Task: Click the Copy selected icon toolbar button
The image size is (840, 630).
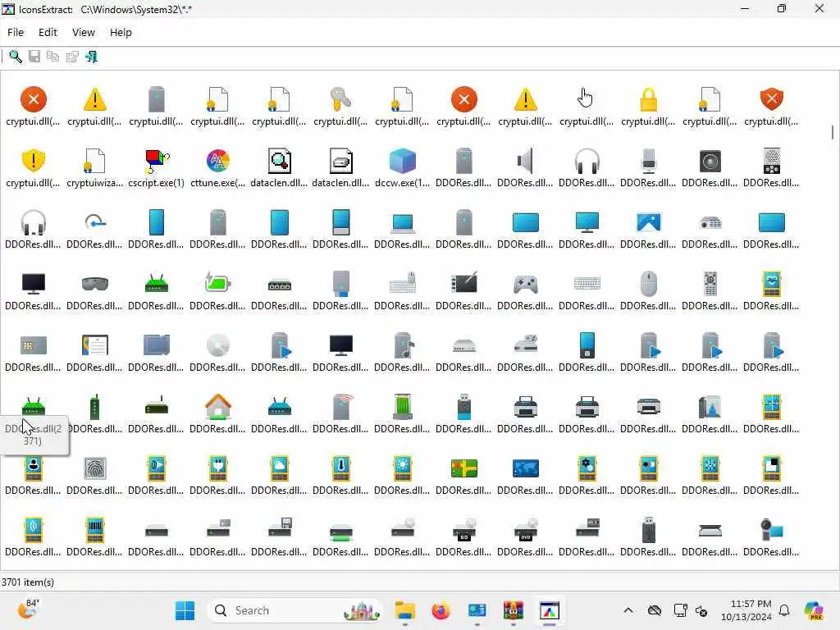Action: (x=52, y=57)
